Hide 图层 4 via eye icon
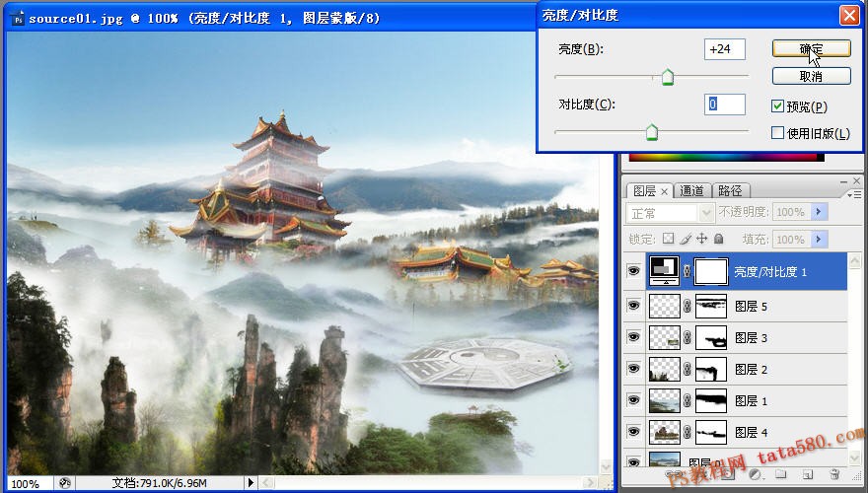868x493 pixels. (x=634, y=432)
